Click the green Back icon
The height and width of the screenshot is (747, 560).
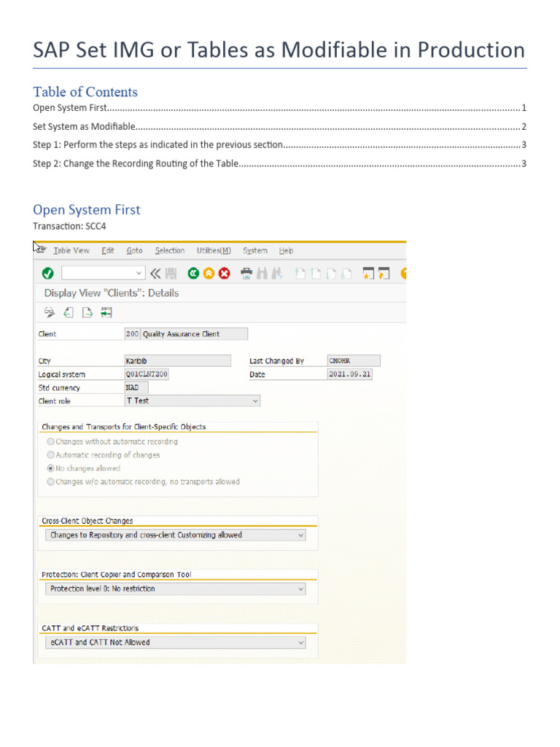(x=193, y=274)
